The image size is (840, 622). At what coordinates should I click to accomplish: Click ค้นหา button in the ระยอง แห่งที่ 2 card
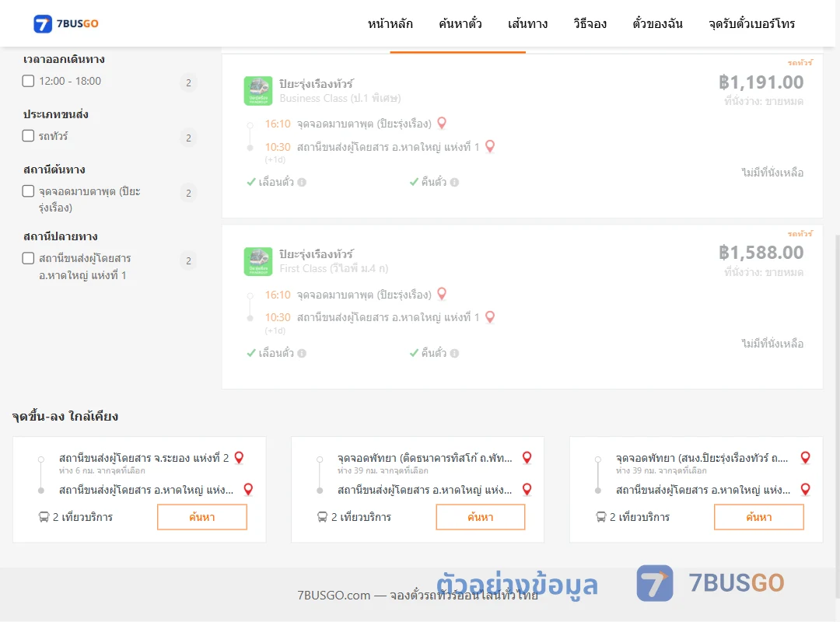(x=202, y=517)
